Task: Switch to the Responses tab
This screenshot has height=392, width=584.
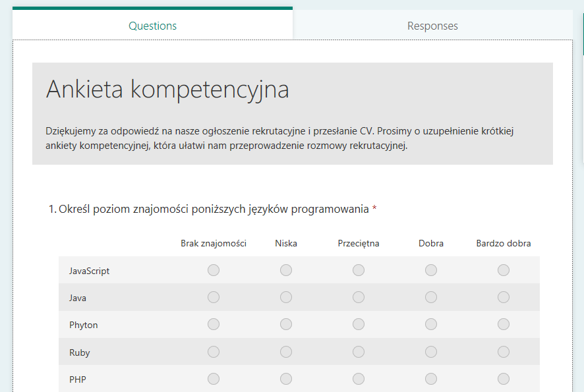Action: 432,26
